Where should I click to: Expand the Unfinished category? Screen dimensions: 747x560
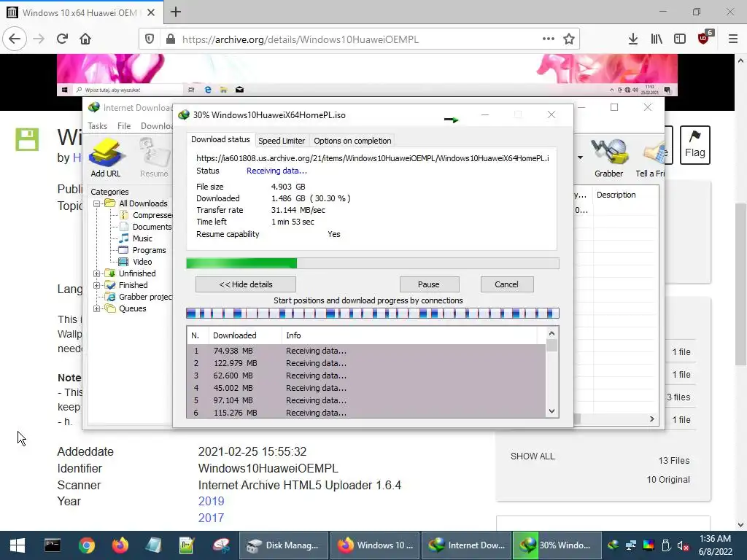click(x=96, y=274)
